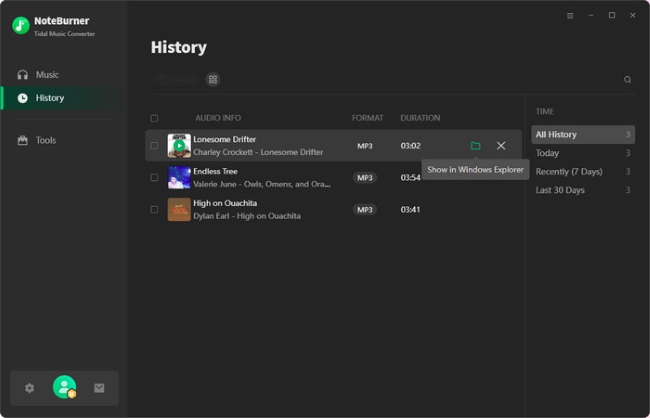Open the settings gear icon
The height and width of the screenshot is (418, 650).
(29, 388)
